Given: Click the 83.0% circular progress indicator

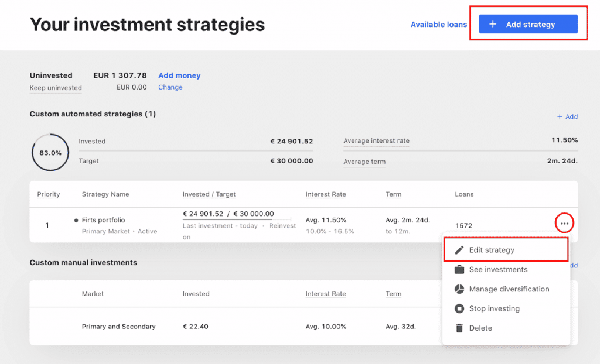Looking at the screenshot, I should (x=50, y=152).
